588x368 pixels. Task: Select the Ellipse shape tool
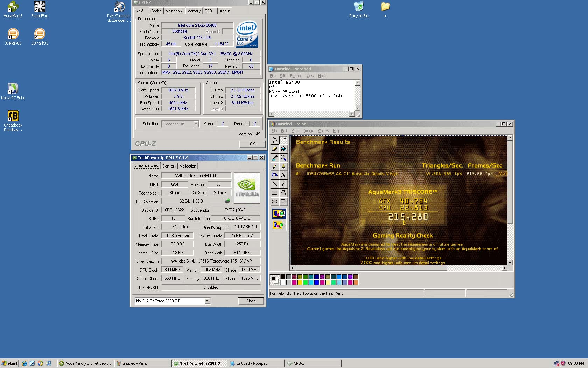275,202
